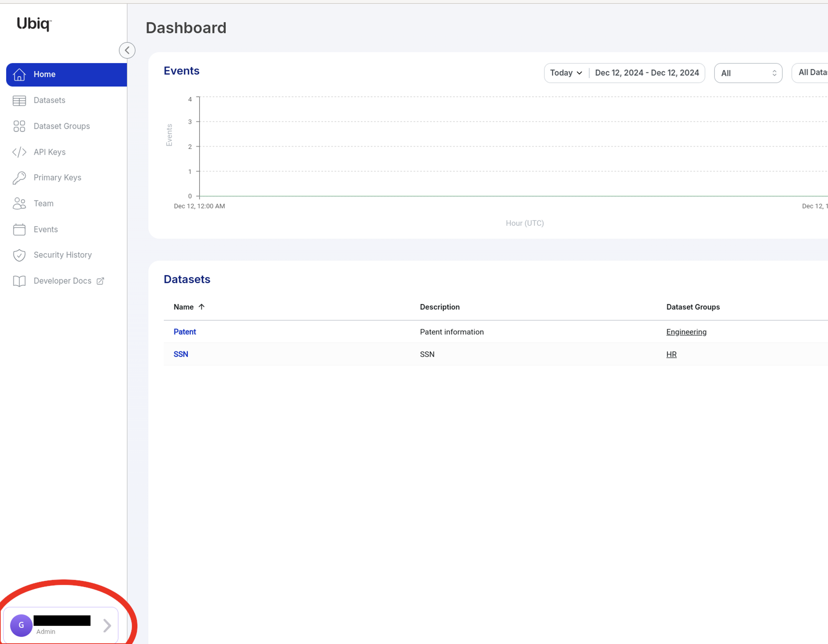Screen dimensions: 828x644
Task: Click the date range Dec 12, 2024 field
Action: [x=647, y=73]
